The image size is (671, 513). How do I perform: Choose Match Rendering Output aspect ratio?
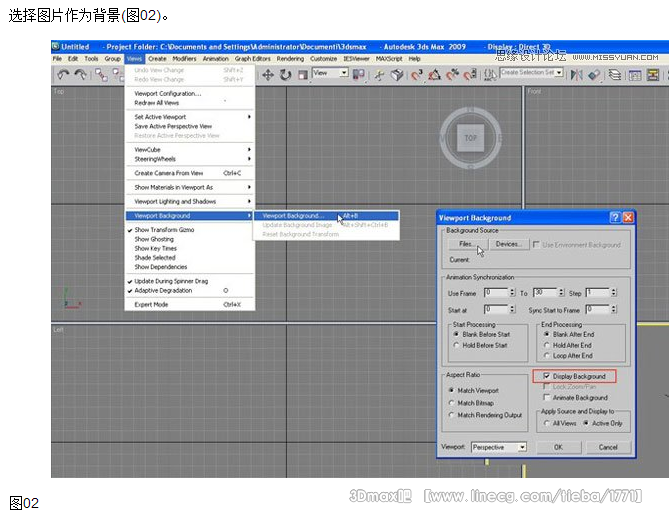[x=451, y=415]
